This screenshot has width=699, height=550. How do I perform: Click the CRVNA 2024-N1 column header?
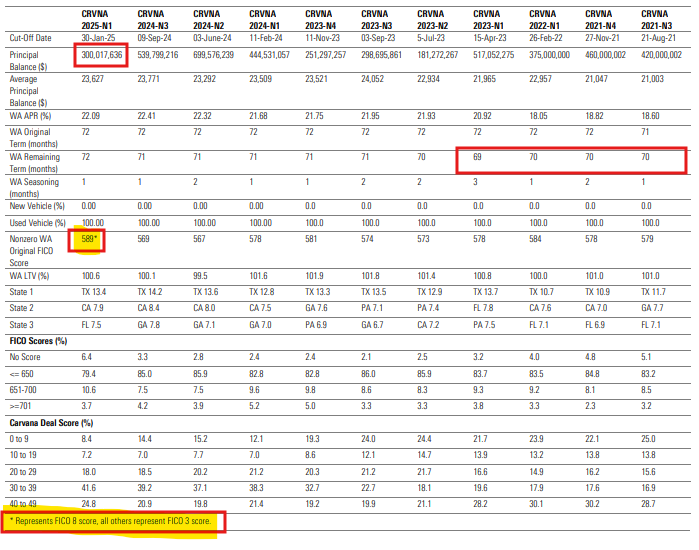click(264, 20)
